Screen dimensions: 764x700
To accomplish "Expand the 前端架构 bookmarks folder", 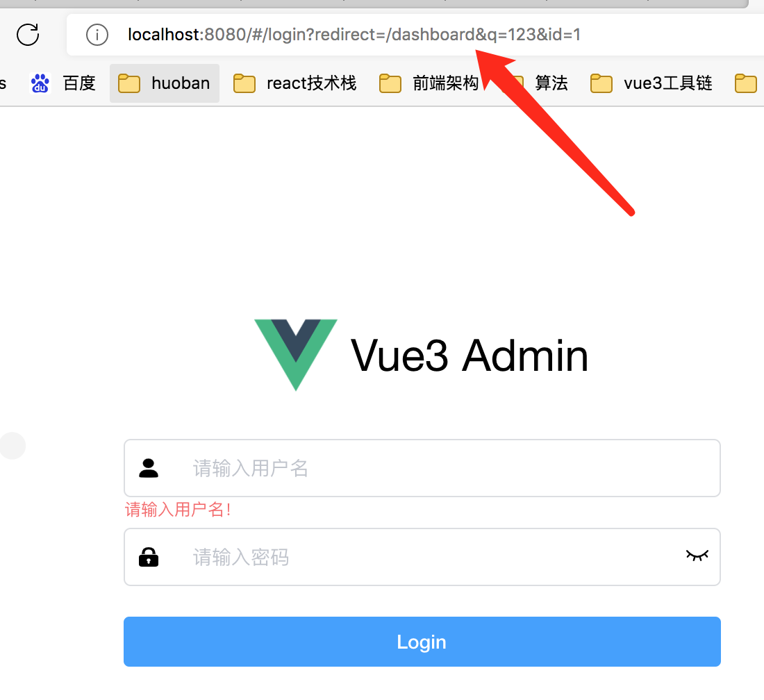I will tap(429, 83).
